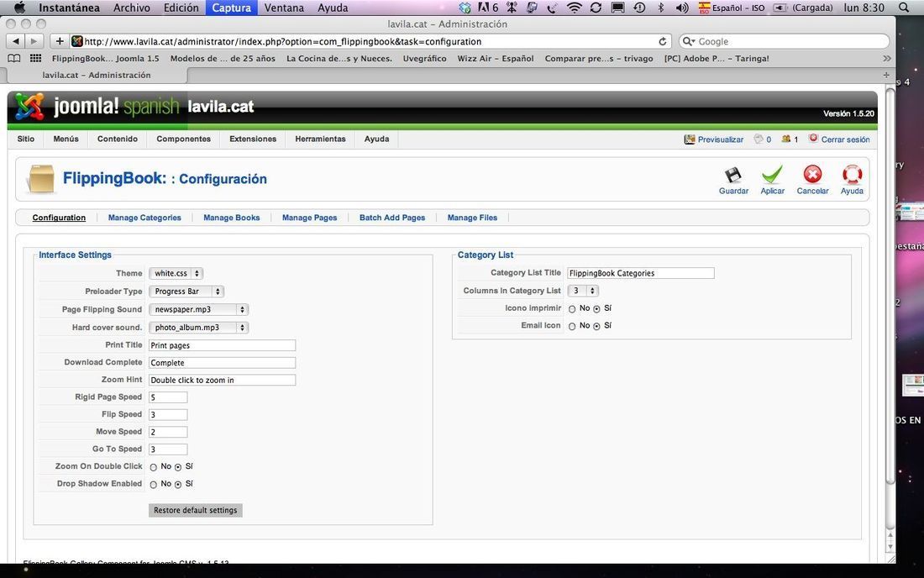
Task: Open the Sitio menu
Action: [26, 139]
